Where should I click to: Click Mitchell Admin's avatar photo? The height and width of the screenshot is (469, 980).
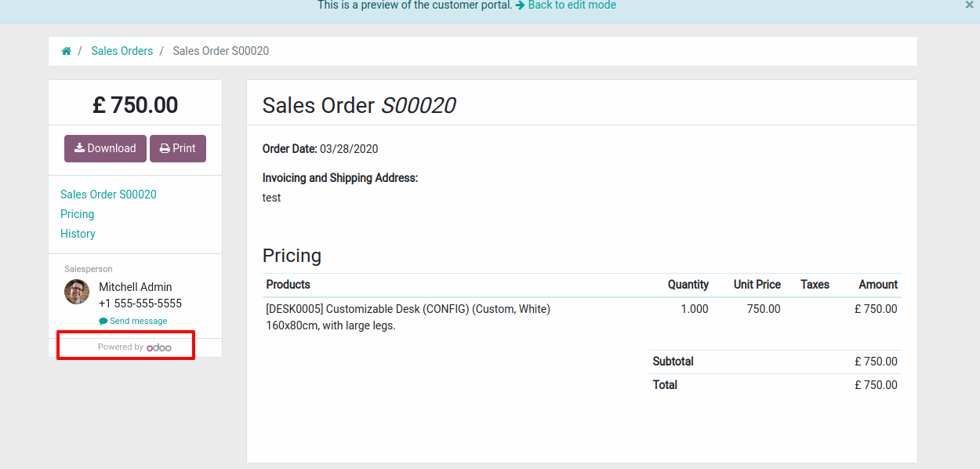click(77, 292)
